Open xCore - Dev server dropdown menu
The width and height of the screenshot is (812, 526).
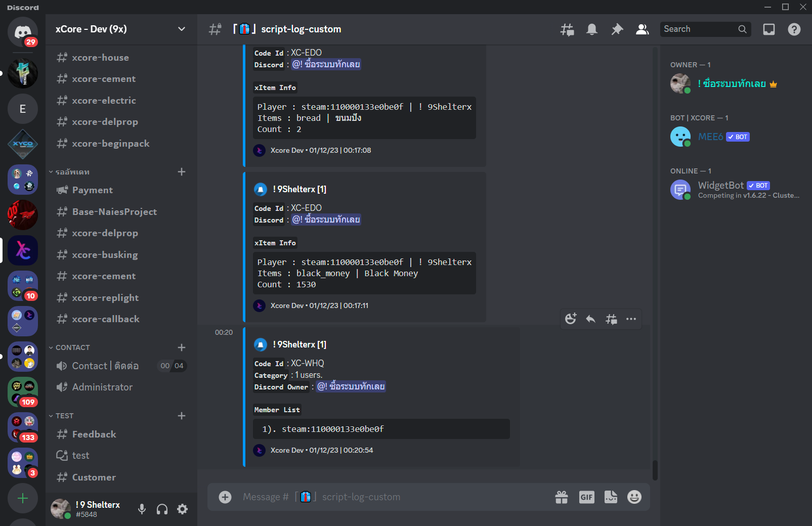pos(181,29)
